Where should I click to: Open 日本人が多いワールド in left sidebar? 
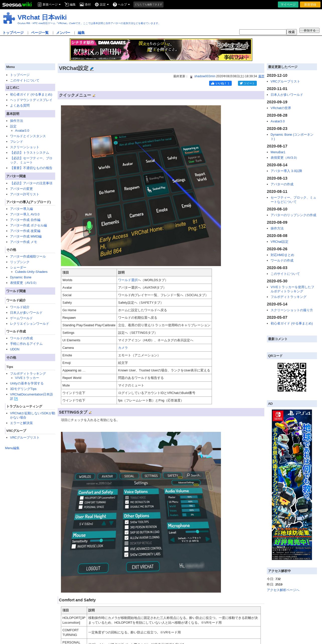pos(26,313)
